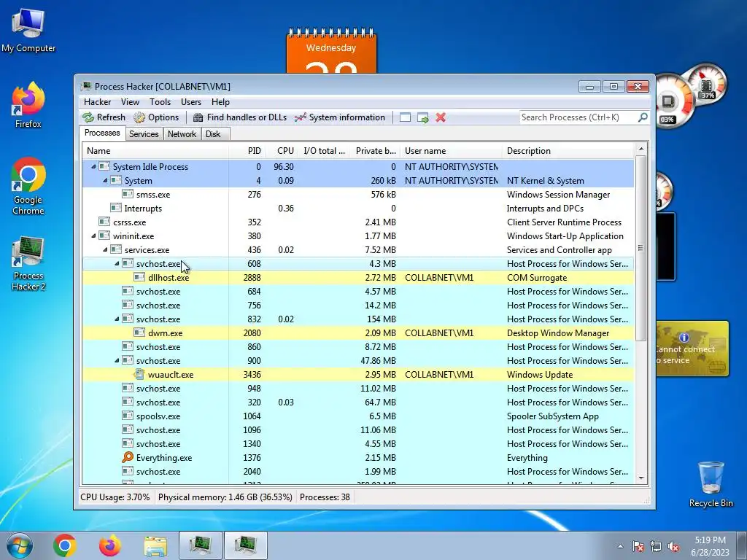
Task: Open System information graph button
Action: [340, 117]
